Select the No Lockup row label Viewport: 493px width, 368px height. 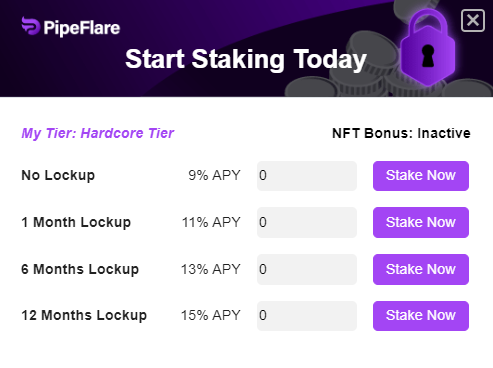58,175
